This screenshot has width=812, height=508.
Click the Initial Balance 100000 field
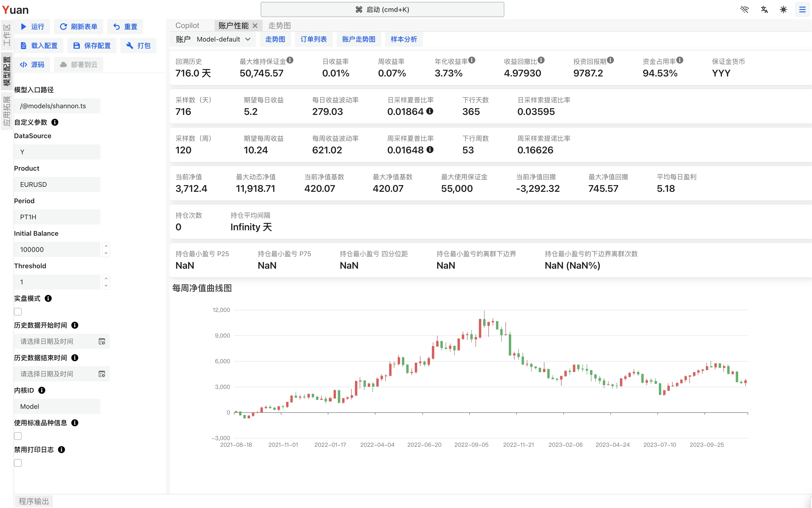57,250
